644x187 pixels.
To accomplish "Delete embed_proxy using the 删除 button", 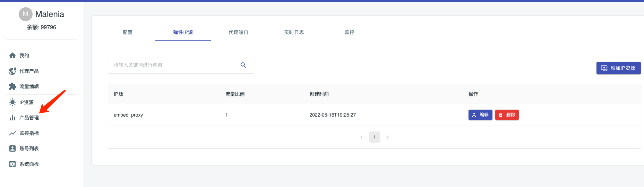I will tap(507, 115).
